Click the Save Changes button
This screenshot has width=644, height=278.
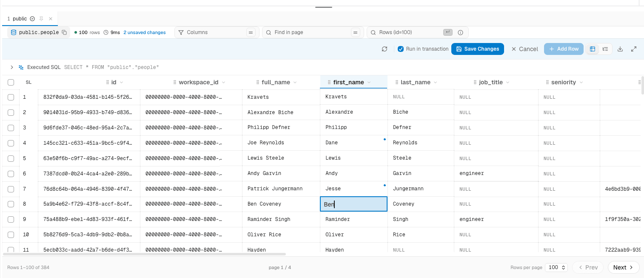[x=478, y=49]
